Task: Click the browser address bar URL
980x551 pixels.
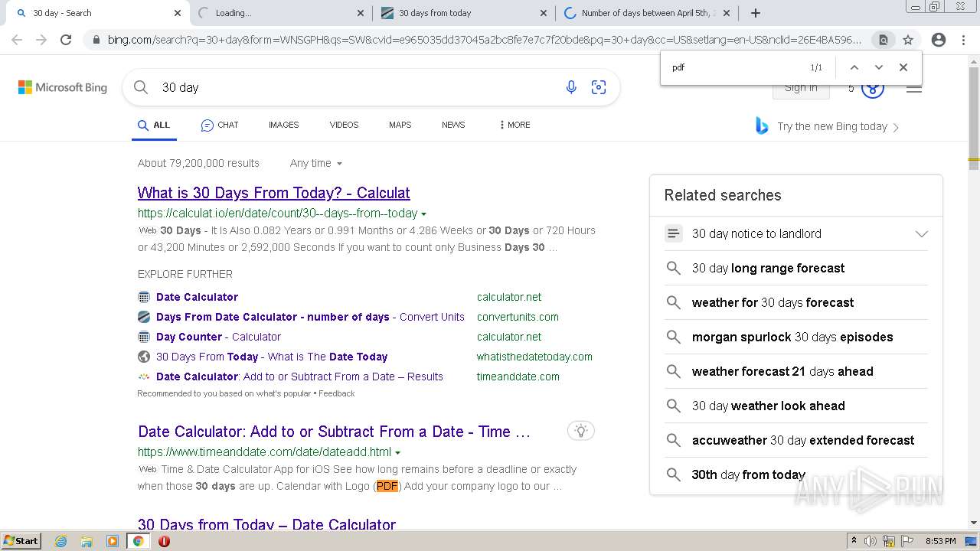Action: [x=484, y=40]
